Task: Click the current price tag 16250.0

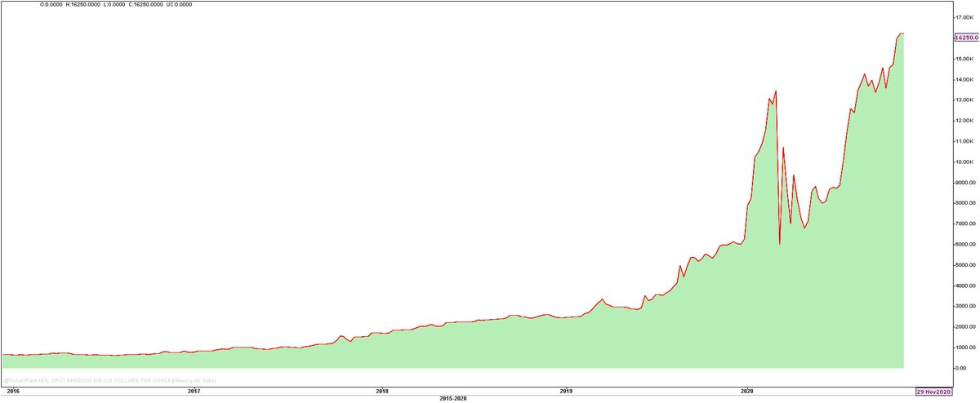Action: click(x=966, y=38)
